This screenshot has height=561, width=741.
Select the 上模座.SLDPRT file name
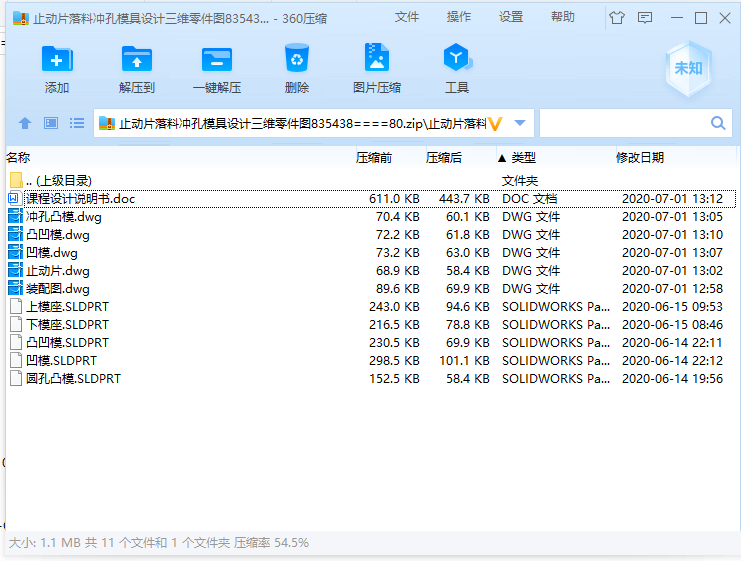67,306
